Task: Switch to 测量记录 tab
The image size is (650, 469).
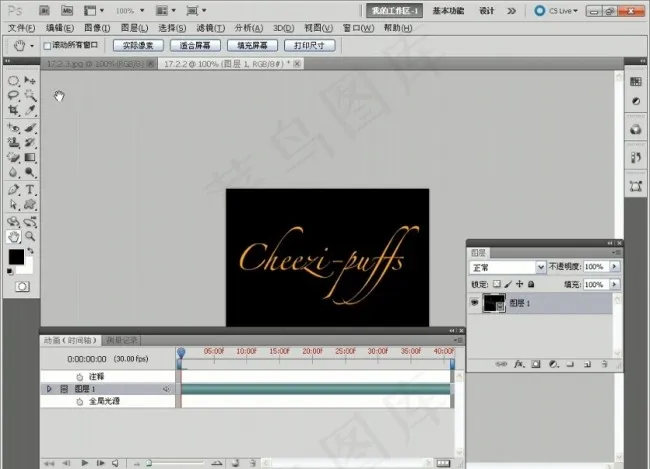Action: (x=121, y=340)
